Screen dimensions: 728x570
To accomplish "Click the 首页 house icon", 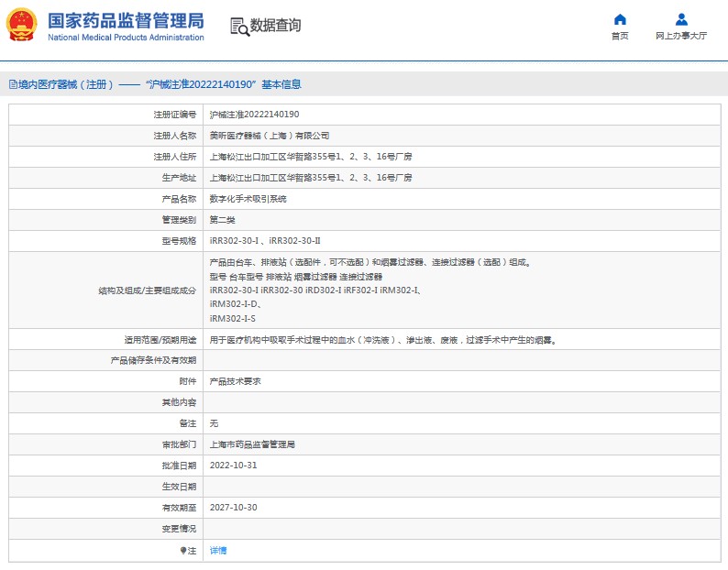I will 620,19.
